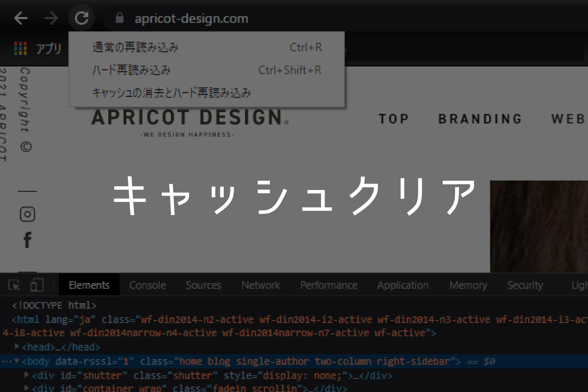Switch to the Performance tab
Viewport: 588px width, 392px height.
329,285
